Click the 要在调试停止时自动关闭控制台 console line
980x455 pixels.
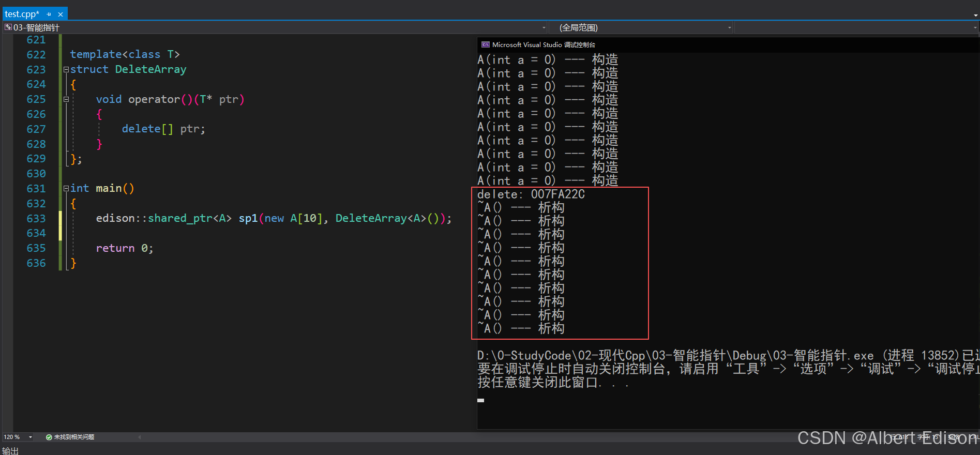pyautogui.click(x=728, y=369)
